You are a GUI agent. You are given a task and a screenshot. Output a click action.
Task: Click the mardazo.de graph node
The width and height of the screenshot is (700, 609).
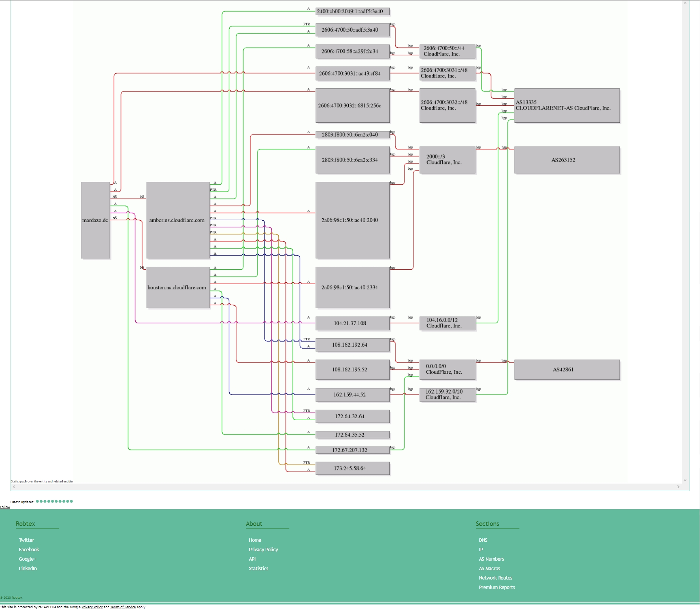pos(95,220)
